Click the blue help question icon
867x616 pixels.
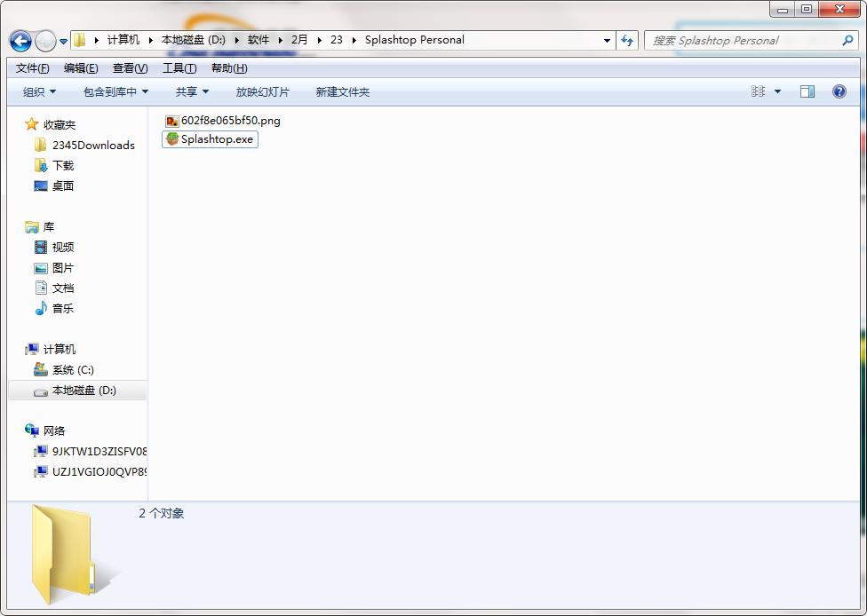pos(839,91)
